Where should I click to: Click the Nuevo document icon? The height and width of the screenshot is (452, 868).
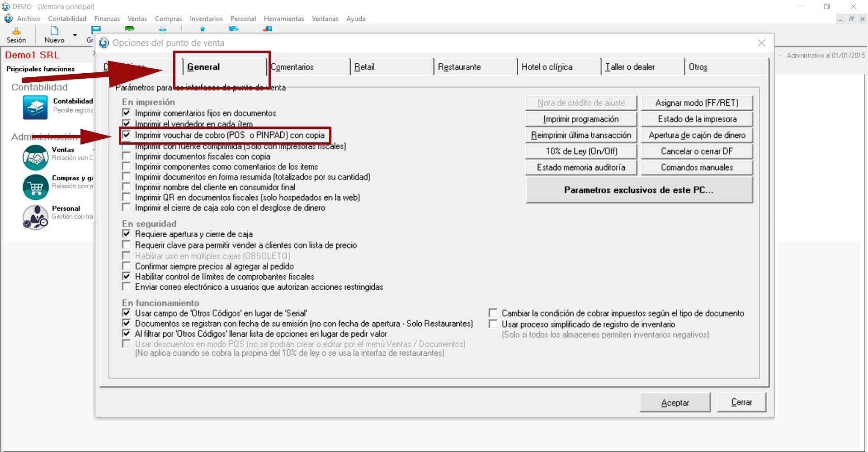54,31
